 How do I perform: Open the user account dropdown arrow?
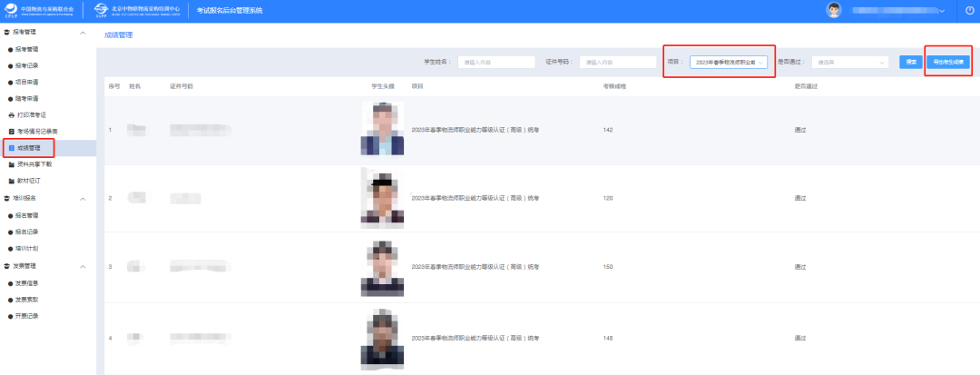[942, 11]
